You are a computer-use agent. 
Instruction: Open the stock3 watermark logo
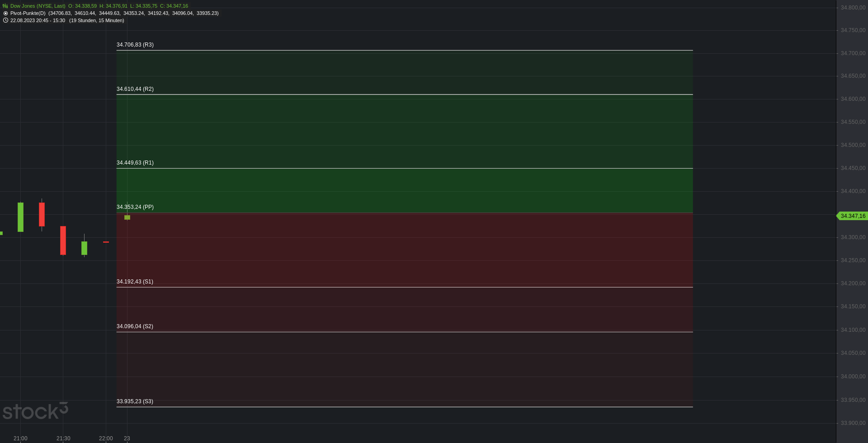click(x=35, y=410)
